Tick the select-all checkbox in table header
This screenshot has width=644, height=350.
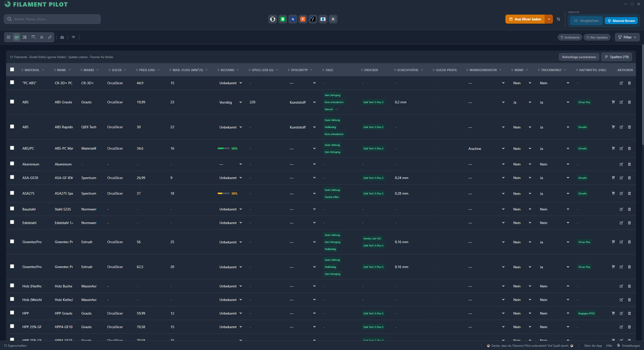12,69
